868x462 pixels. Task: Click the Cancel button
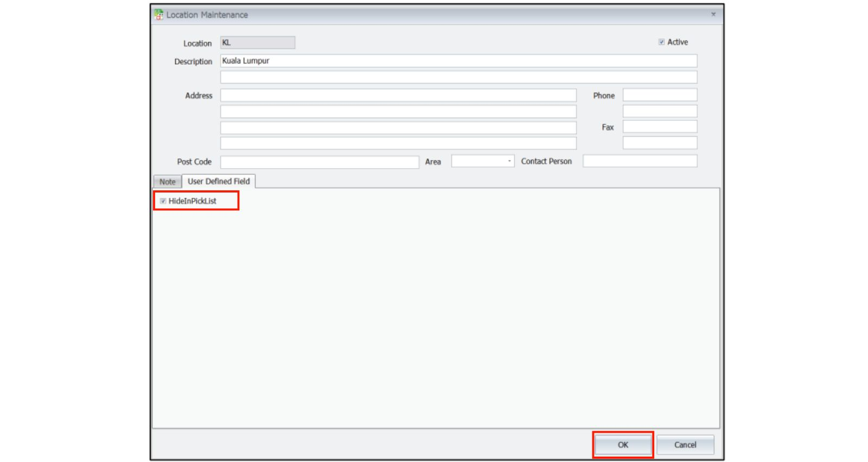pyautogui.click(x=685, y=445)
